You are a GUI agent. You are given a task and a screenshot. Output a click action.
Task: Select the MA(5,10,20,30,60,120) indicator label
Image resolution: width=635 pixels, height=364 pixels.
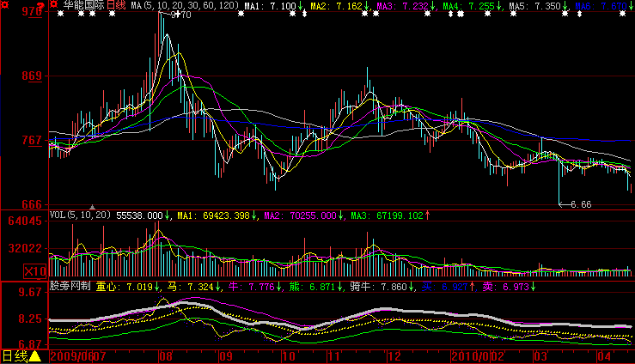coord(184,6)
